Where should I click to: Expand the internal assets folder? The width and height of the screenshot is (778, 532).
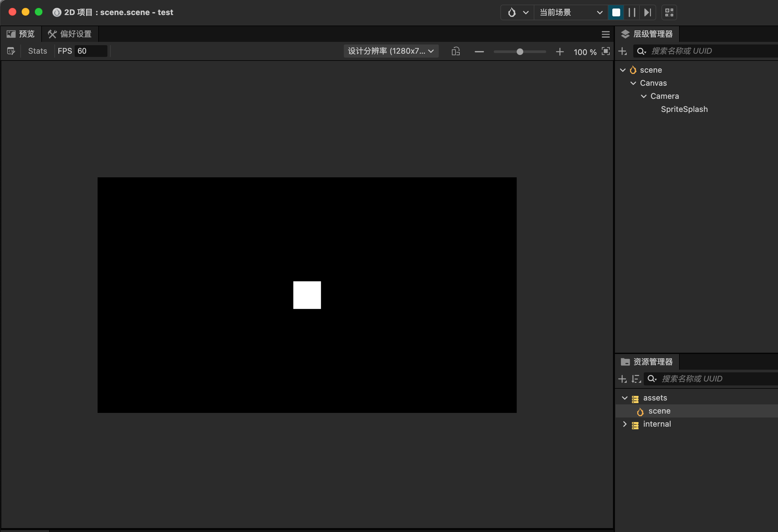click(x=625, y=424)
